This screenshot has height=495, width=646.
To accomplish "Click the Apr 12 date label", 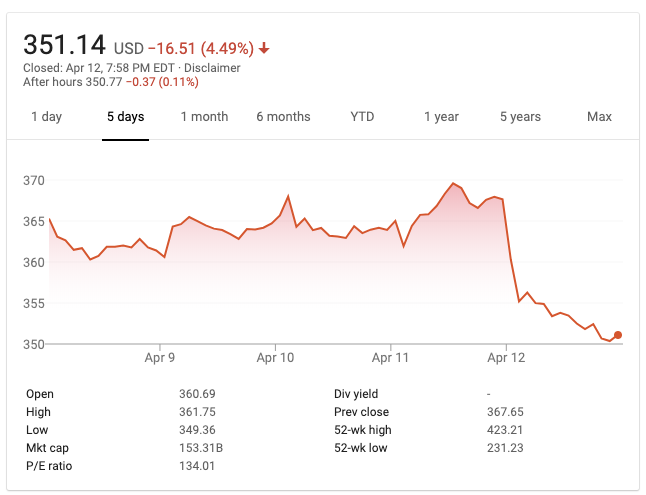I will pos(506,357).
